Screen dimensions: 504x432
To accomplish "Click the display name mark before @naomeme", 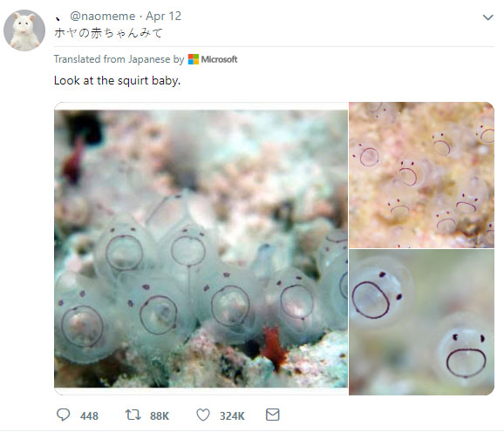I will [x=58, y=18].
